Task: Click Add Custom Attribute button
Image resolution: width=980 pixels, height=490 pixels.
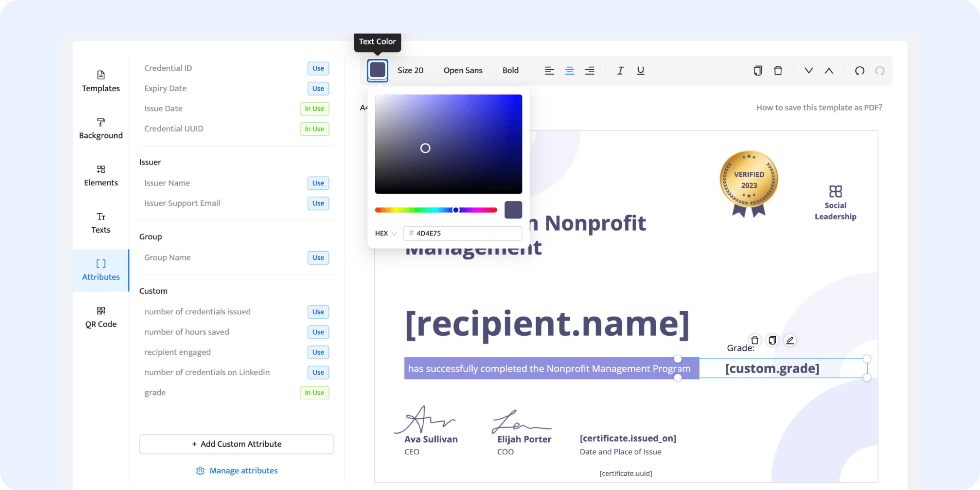Action: pos(236,444)
